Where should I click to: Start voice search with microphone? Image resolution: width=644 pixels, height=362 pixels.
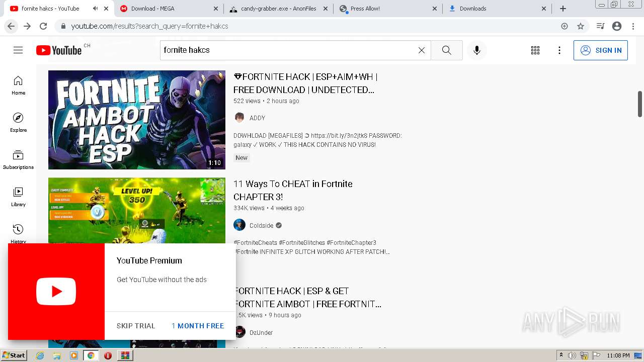(x=477, y=50)
